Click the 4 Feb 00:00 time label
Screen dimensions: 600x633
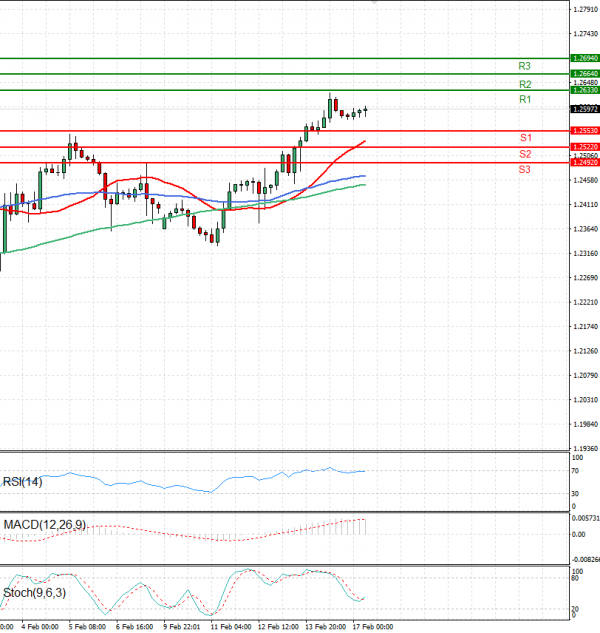[x=40, y=627]
